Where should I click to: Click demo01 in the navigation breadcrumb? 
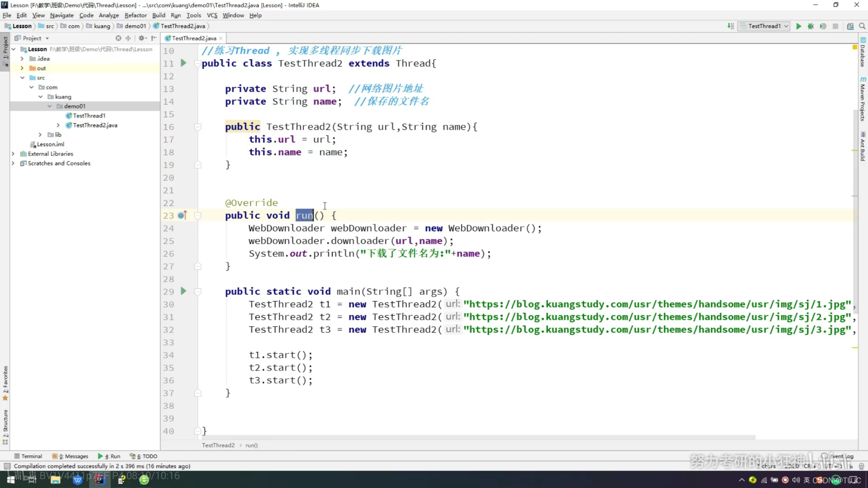tap(131, 26)
